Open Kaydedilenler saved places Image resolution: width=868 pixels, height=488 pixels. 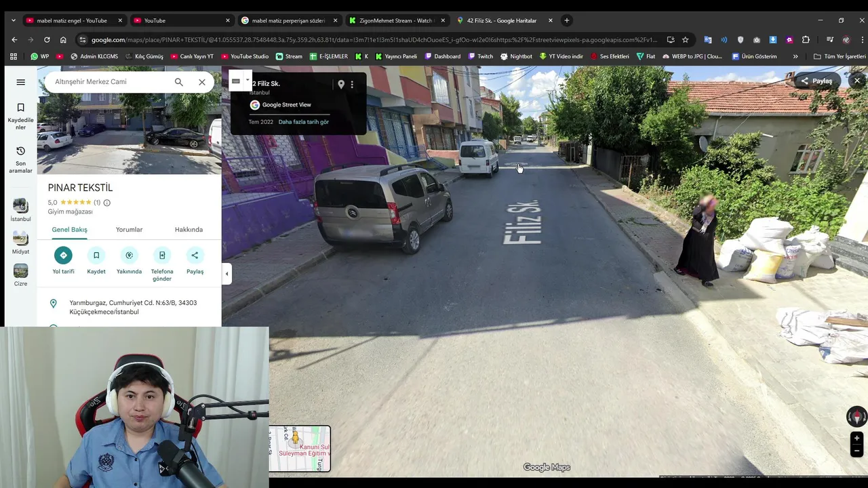(20, 116)
